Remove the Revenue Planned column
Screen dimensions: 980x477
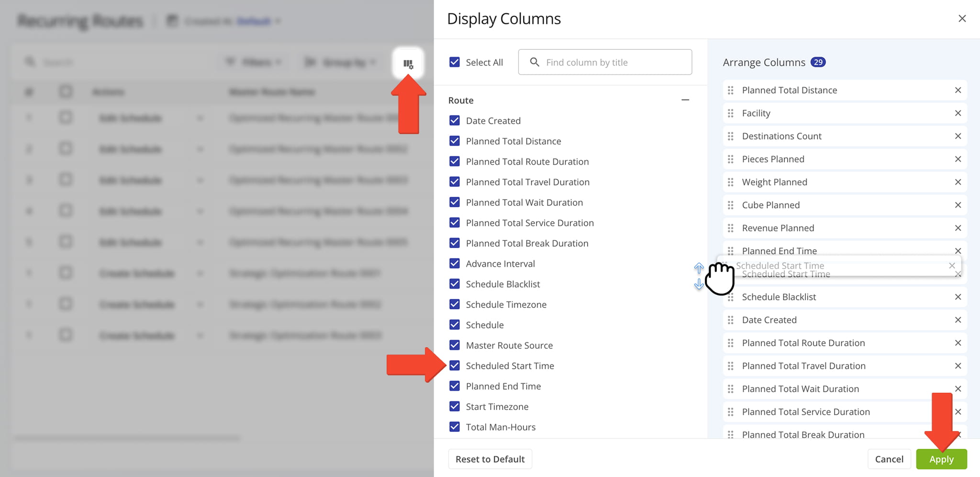click(958, 228)
